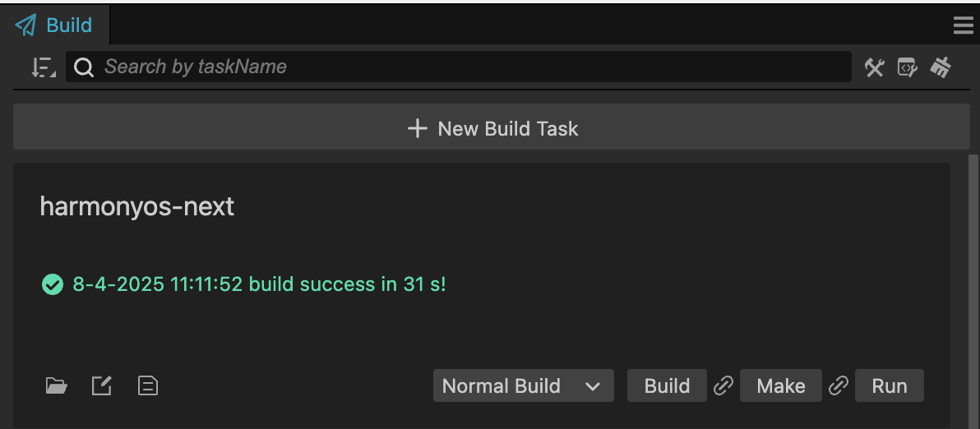The image size is (980, 429).
Task: Focus the Search by taskName field
Action: [459, 67]
